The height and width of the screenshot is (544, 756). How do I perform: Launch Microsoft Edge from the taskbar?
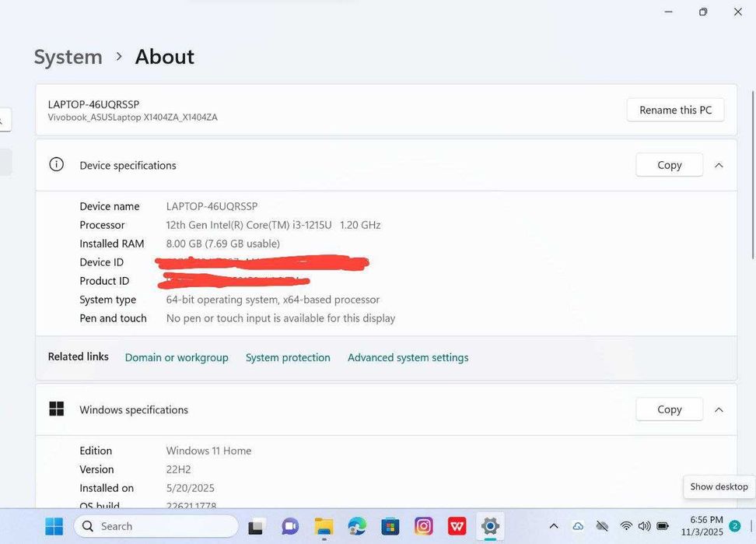pos(357,526)
